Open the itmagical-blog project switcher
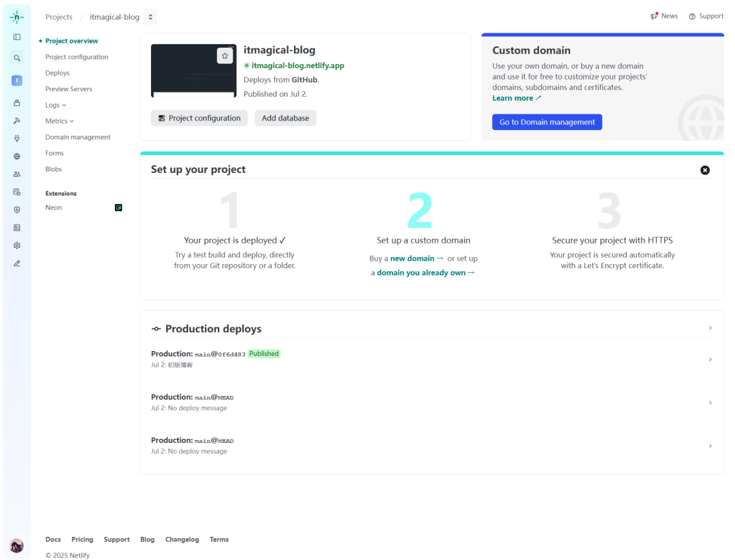This screenshot has width=735, height=560. pyautogui.click(x=150, y=16)
